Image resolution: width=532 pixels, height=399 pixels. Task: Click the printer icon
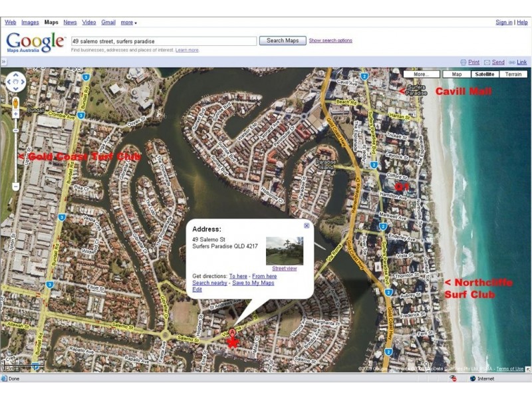coord(463,62)
